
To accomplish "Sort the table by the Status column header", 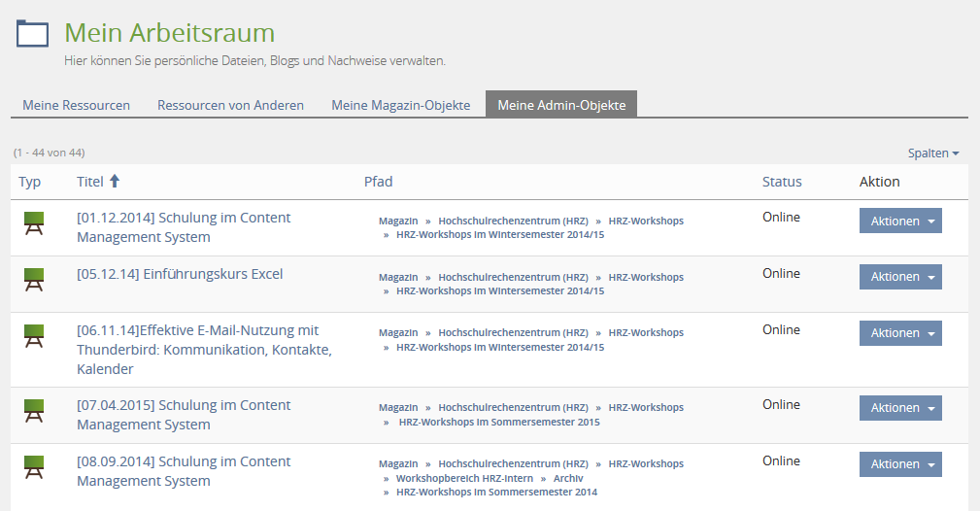I will coord(782,182).
